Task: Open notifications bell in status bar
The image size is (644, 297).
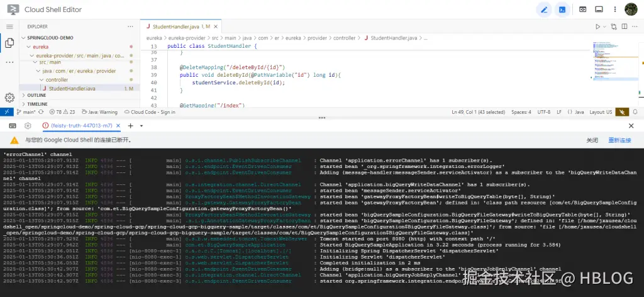Action: click(635, 112)
